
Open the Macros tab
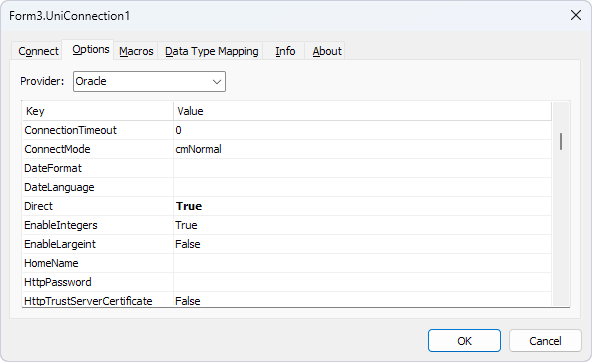click(136, 51)
